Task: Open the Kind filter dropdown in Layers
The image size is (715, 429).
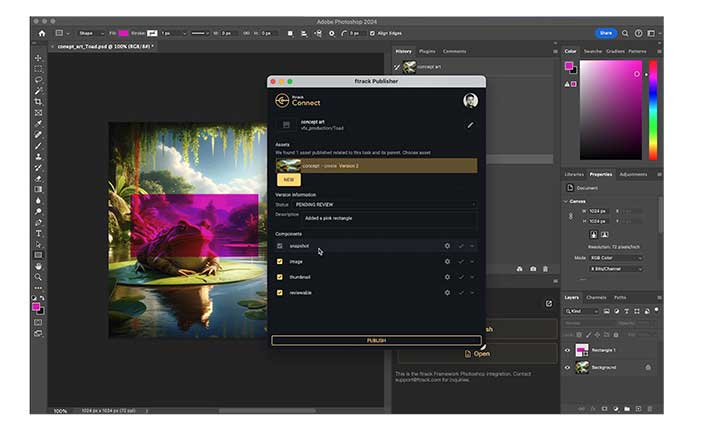Action: [582, 311]
